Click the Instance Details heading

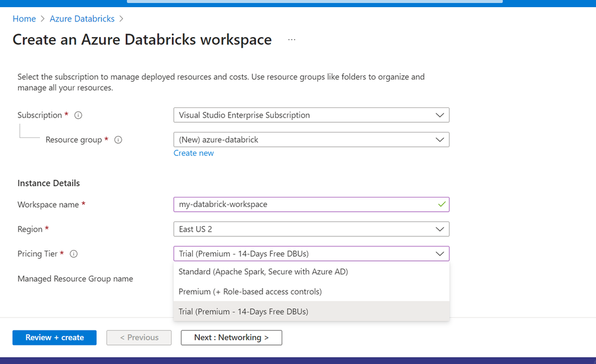tap(49, 183)
